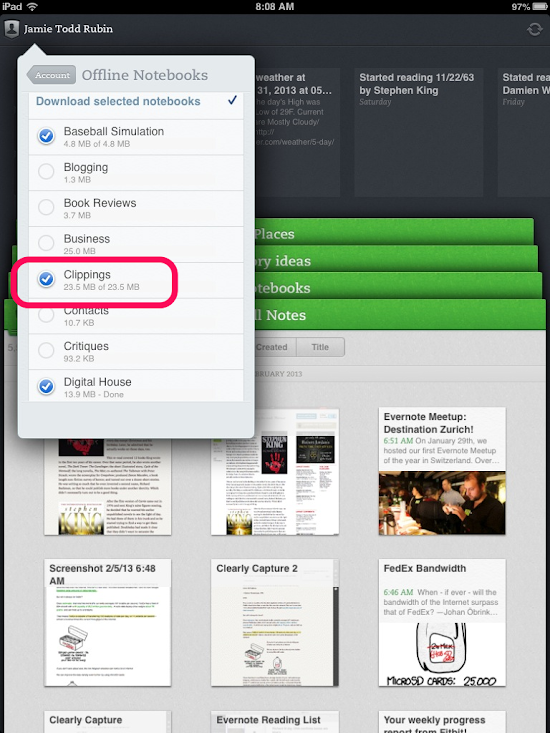The height and width of the screenshot is (733, 550).
Task: Check the Book Reviews notebook
Action: point(46,207)
